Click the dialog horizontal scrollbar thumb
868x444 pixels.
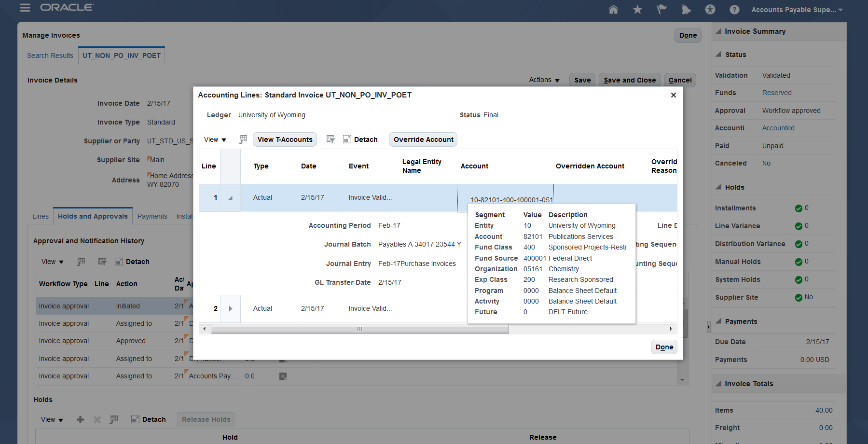(x=359, y=329)
